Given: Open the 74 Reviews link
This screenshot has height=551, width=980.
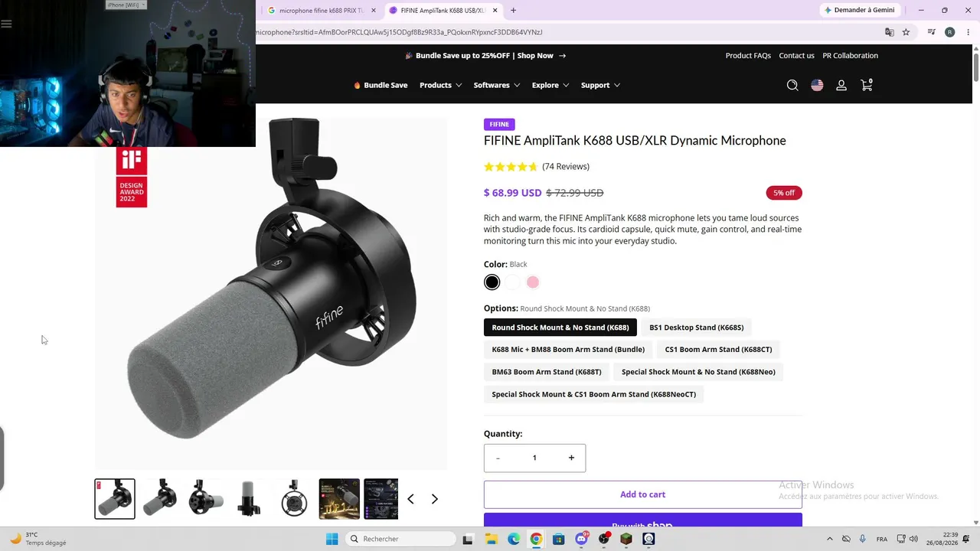Looking at the screenshot, I should [566, 167].
